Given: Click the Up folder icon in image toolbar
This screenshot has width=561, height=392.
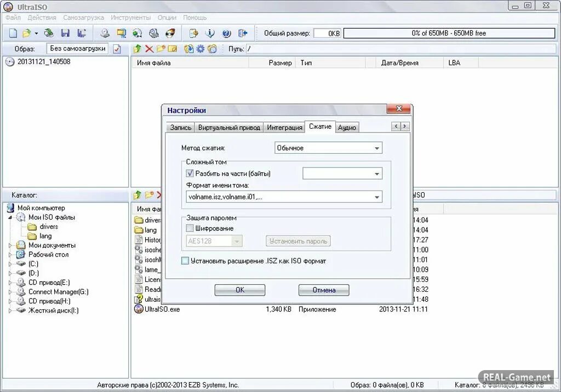Looking at the screenshot, I should (x=137, y=49).
